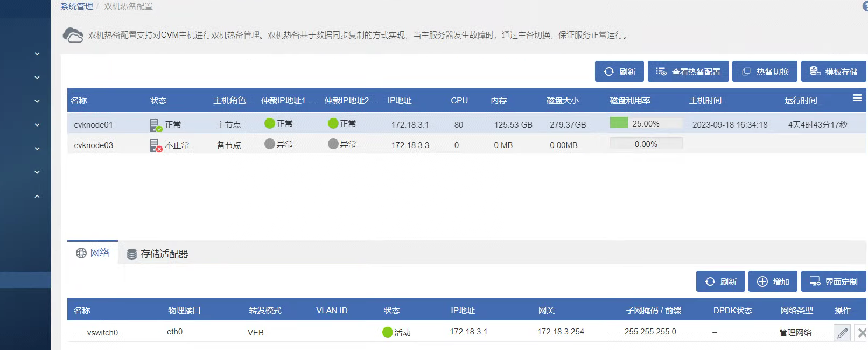This screenshot has width=868, height=350.
Task: Click green arbitration IP 1 indicator for cvknode01
Action: [x=270, y=124]
